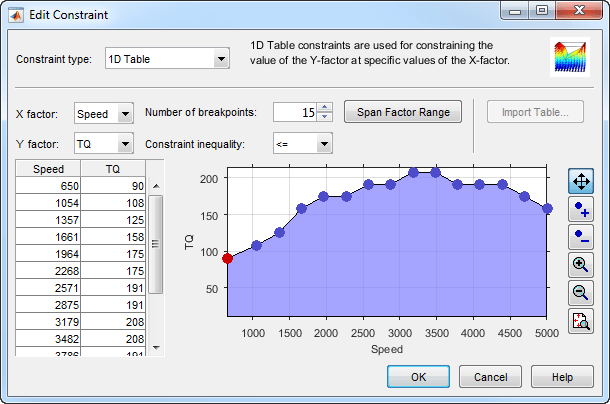Click the table scrollbar down arrow

click(156, 348)
